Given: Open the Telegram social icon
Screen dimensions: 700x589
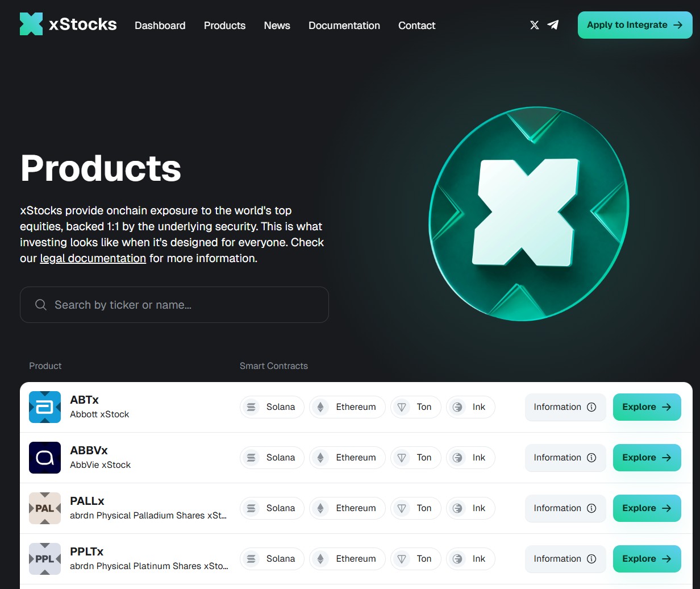Looking at the screenshot, I should pos(553,25).
